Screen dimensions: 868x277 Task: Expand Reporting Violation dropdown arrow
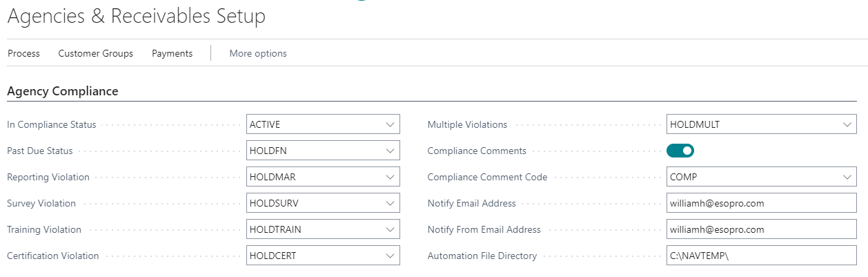tap(390, 177)
